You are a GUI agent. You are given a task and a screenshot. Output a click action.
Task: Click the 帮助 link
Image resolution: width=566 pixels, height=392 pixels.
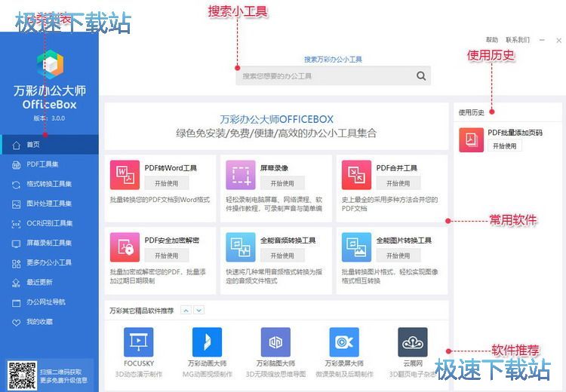point(491,40)
